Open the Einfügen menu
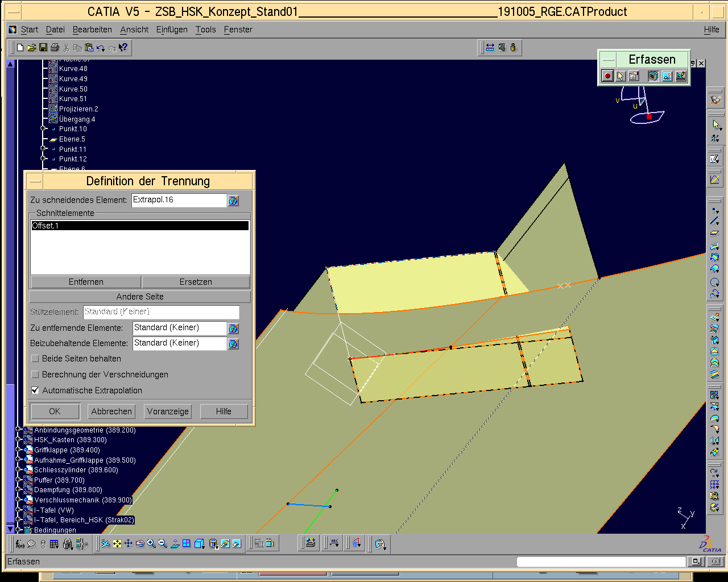 (x=172, y=30)
